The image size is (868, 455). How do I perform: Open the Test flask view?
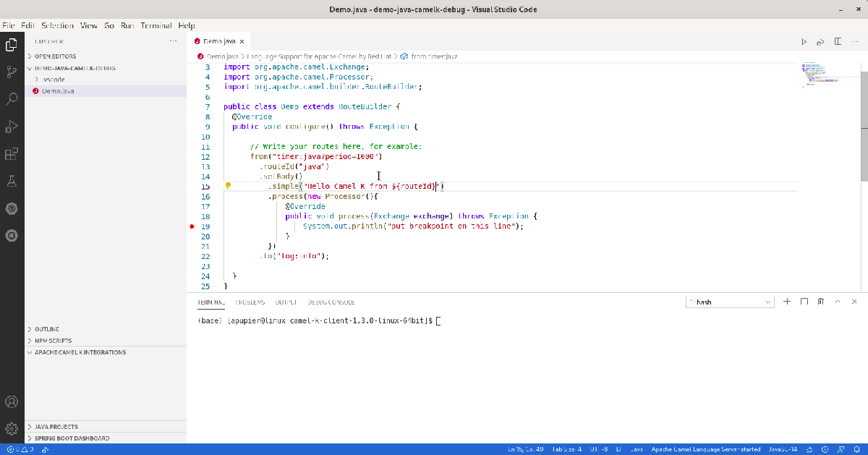click(x=12, y=181)
